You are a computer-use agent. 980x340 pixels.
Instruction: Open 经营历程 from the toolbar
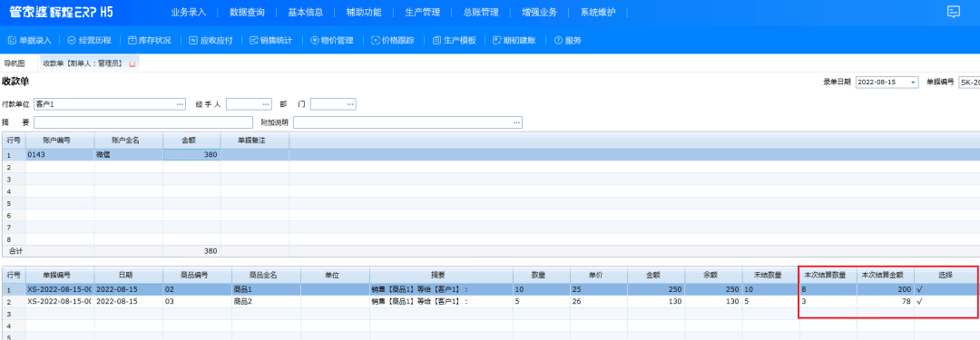[89, 40]
